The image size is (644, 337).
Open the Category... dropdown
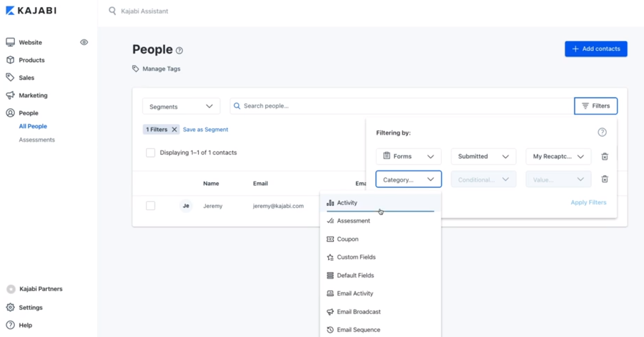click(x=409, y=179)
